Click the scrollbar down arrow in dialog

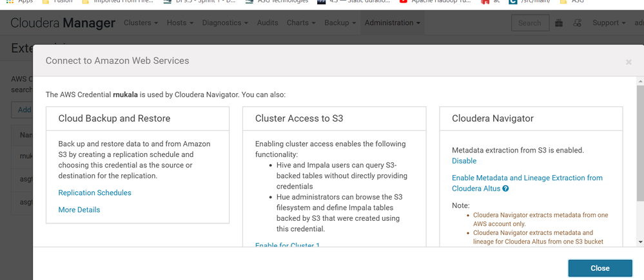tap(639, 242)
